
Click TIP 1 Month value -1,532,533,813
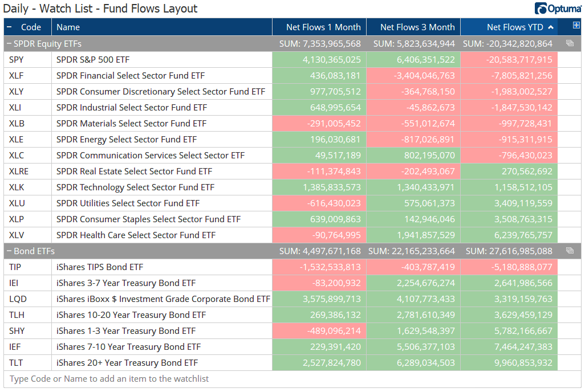pos(330,267)
